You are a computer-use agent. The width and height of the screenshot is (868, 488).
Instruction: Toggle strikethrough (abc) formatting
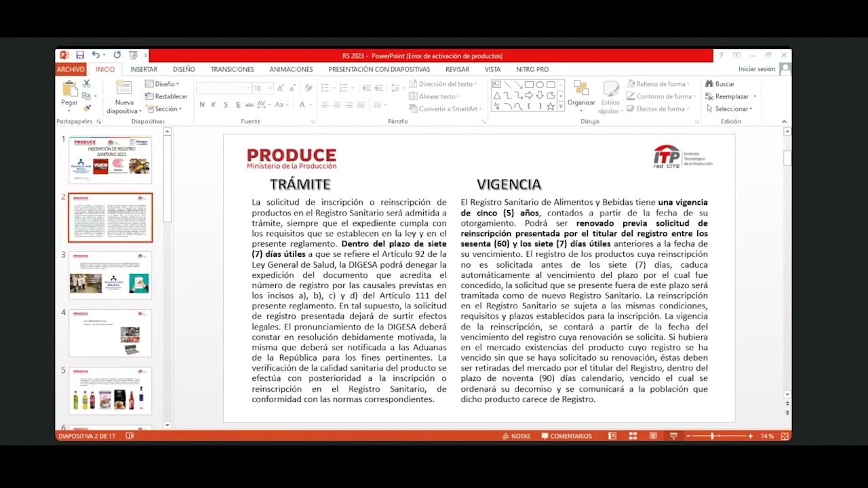click(250, 105)
